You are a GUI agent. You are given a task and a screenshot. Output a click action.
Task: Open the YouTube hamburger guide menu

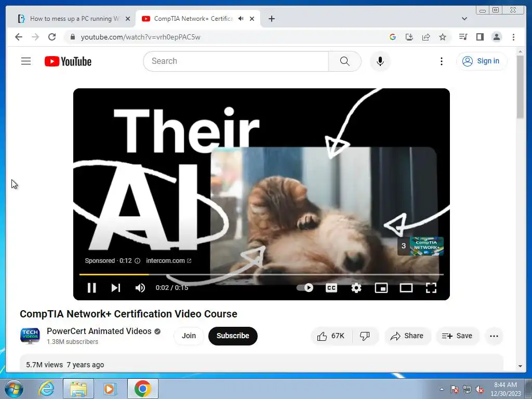tap(26, 61)
